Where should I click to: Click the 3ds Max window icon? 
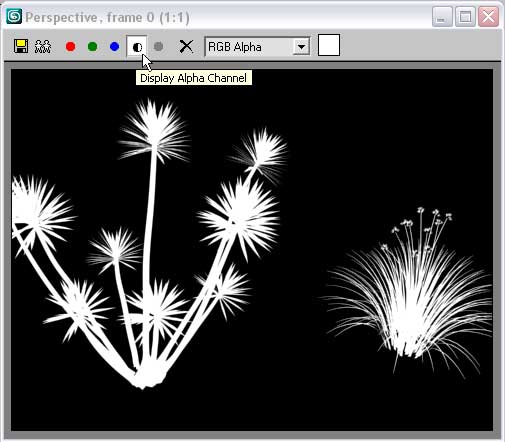(14, 17)
